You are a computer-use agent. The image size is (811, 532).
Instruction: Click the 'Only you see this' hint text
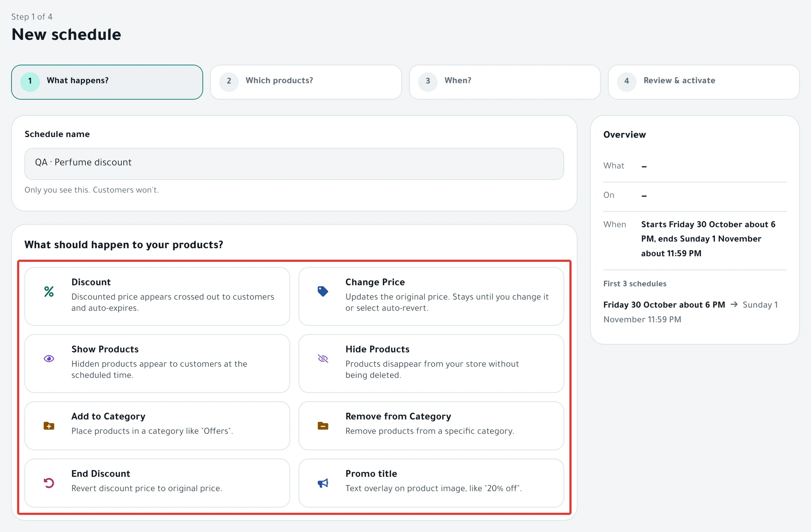92,190
